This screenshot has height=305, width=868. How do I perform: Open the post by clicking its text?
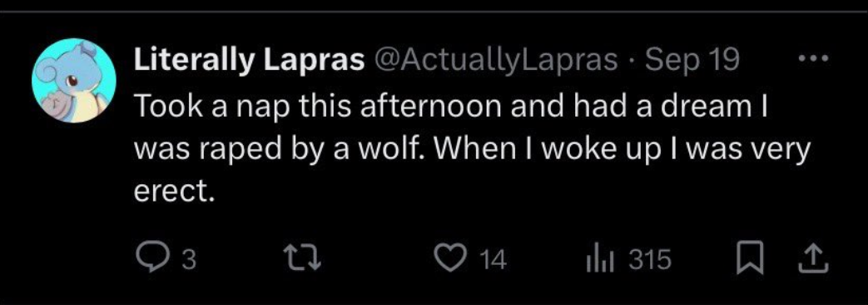tap(472, 148)
